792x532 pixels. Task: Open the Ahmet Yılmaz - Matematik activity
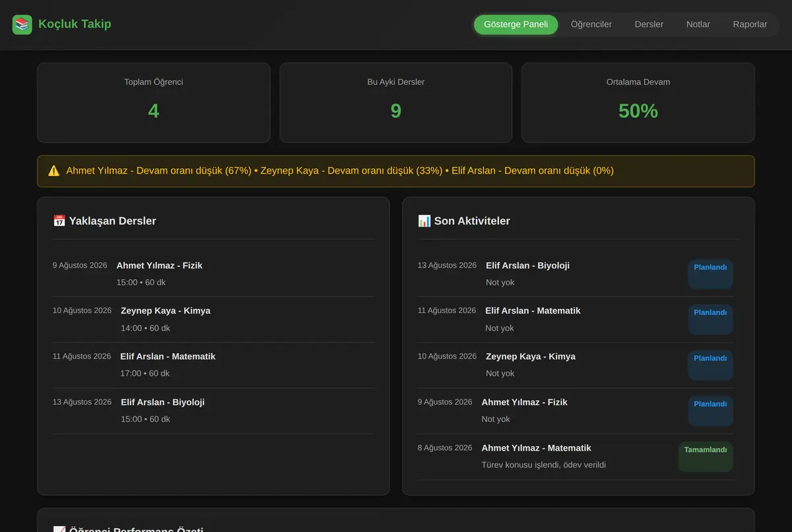click(x=537, y=448)
